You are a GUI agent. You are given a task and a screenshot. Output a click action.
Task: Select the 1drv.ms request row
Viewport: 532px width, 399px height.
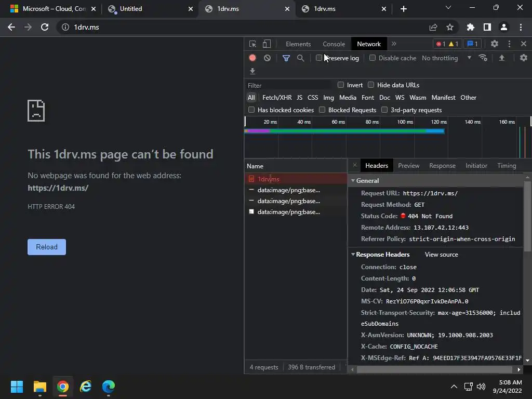[x=296, y=179]
